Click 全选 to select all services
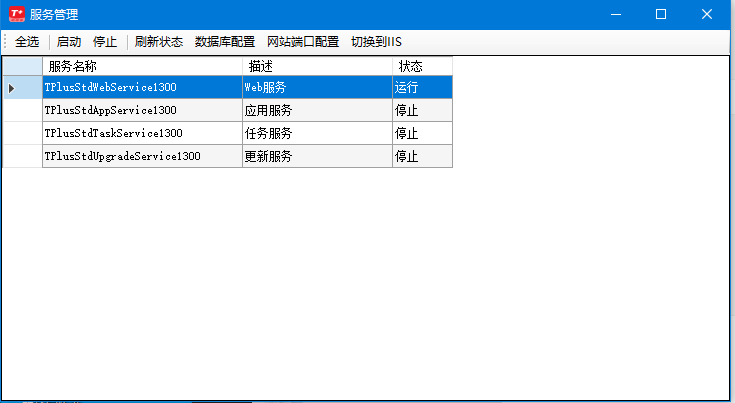Screen dimensions: 735x403 27,42
